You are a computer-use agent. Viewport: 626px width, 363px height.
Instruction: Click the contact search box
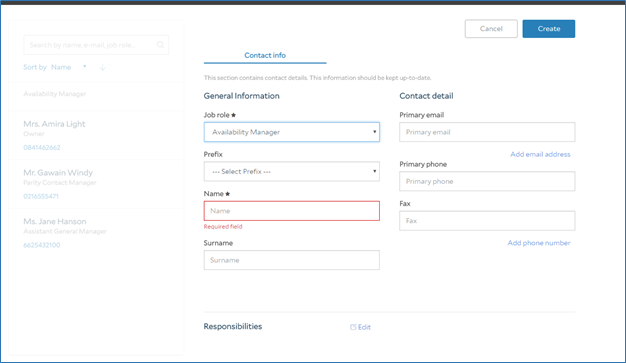coord(96,45)
